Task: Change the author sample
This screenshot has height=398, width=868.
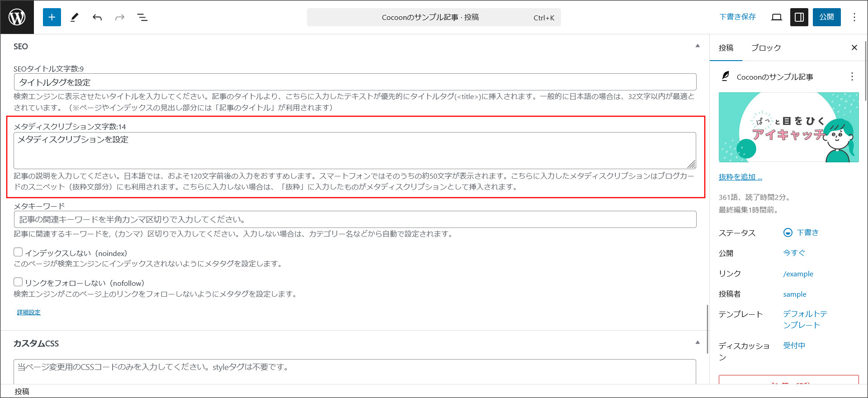Action: [x=794, y=294]
